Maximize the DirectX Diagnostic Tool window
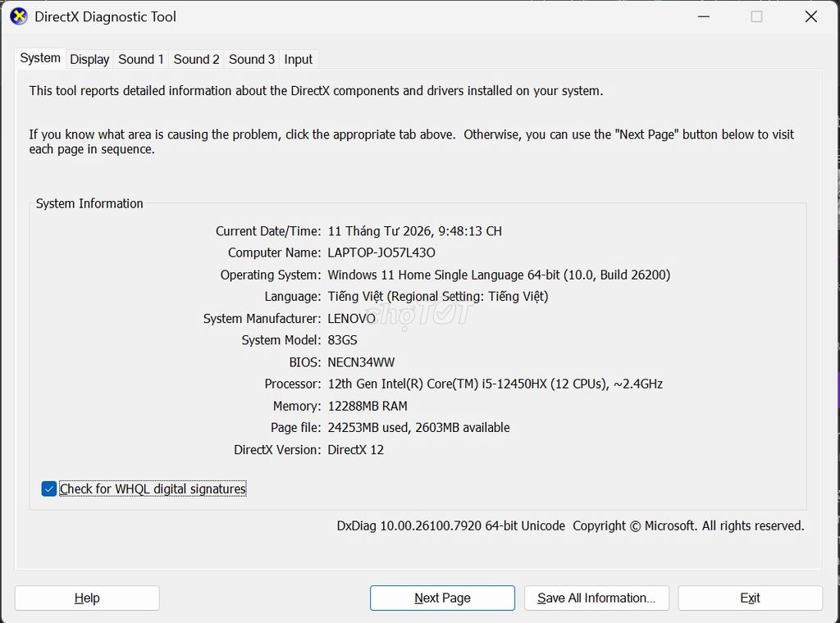Viewport: 840px width, 623px height. (x=756, y=16)
